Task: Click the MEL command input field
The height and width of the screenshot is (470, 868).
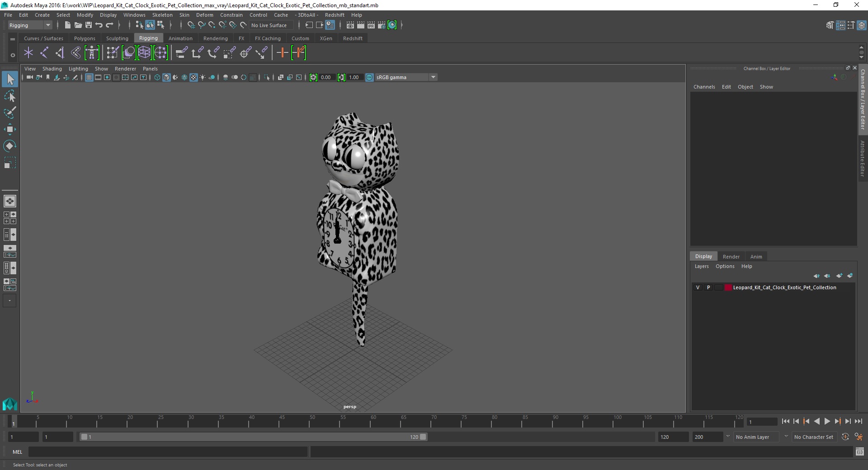Action: [168, 451]
